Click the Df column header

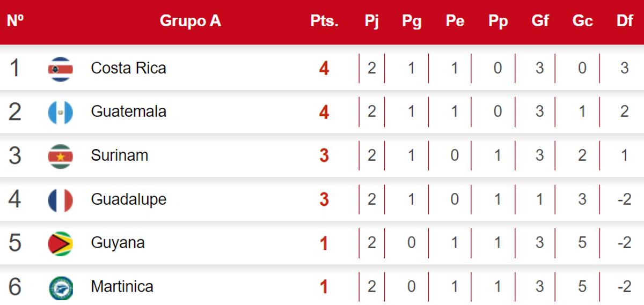[625, 21]
